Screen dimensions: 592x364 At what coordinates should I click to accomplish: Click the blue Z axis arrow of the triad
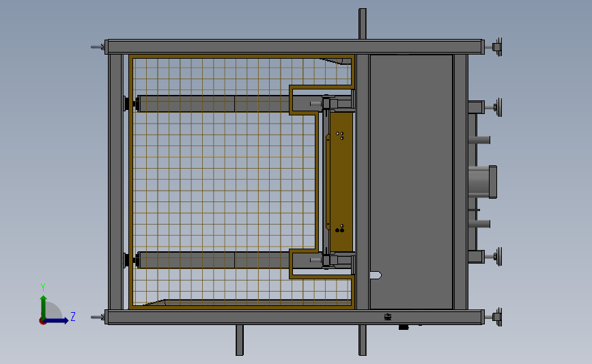coord(57,321)
